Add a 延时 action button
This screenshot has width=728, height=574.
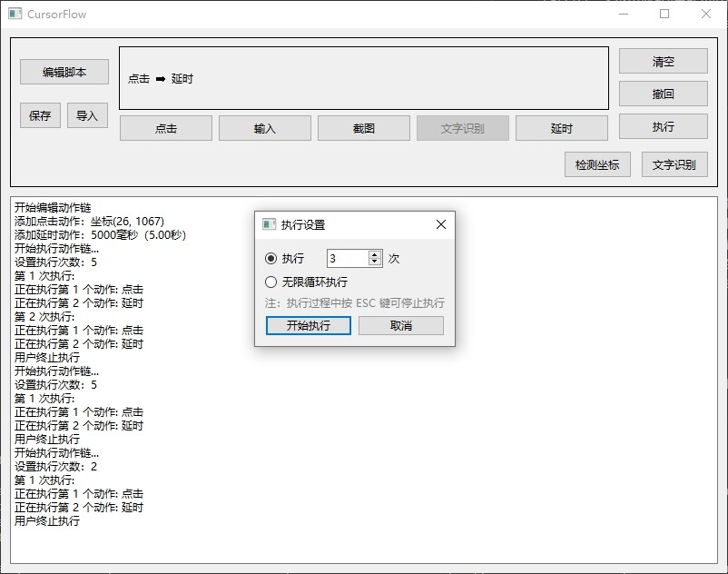561,128
